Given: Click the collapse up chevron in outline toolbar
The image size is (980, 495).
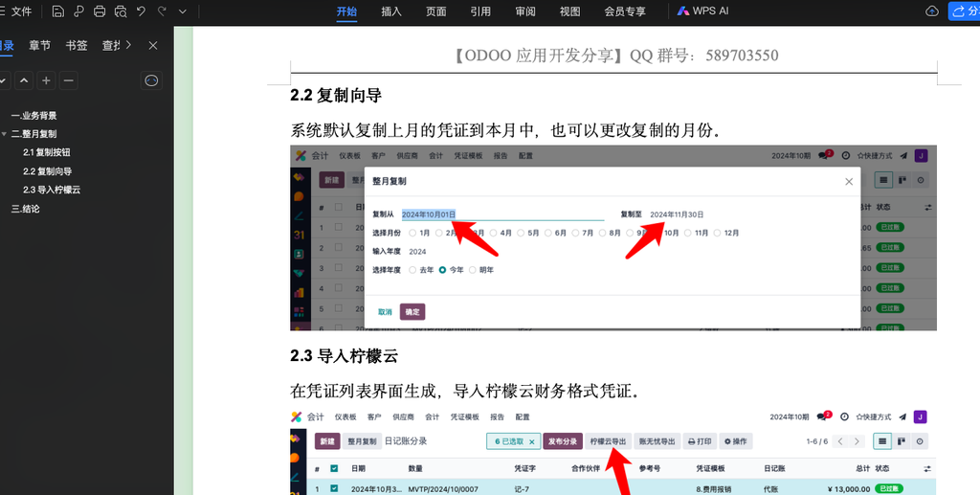Looking at the screenshot, I should pos(24,80).
